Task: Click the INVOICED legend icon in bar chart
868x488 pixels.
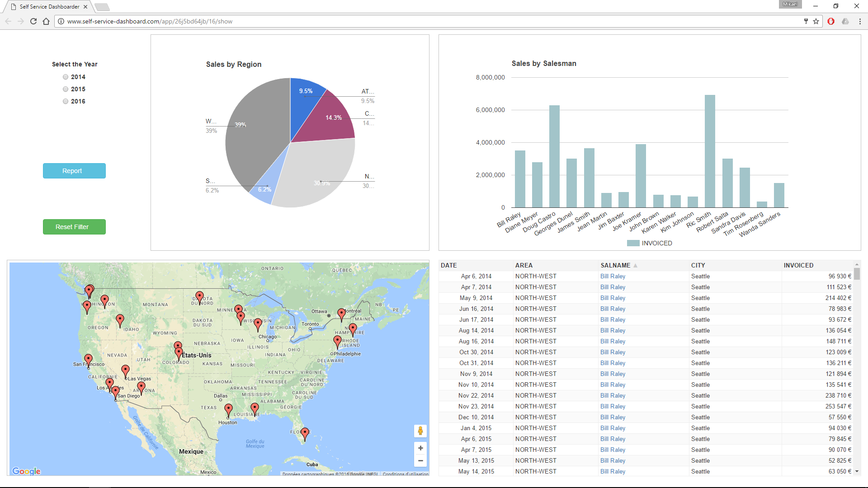Action: point(633,243)
